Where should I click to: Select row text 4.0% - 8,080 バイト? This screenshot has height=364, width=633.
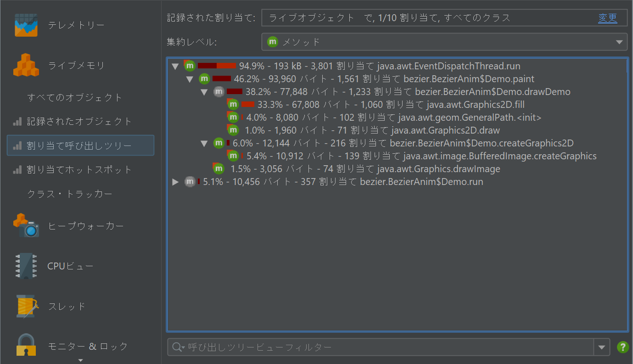pyautogui.click(x=393, y=118)
